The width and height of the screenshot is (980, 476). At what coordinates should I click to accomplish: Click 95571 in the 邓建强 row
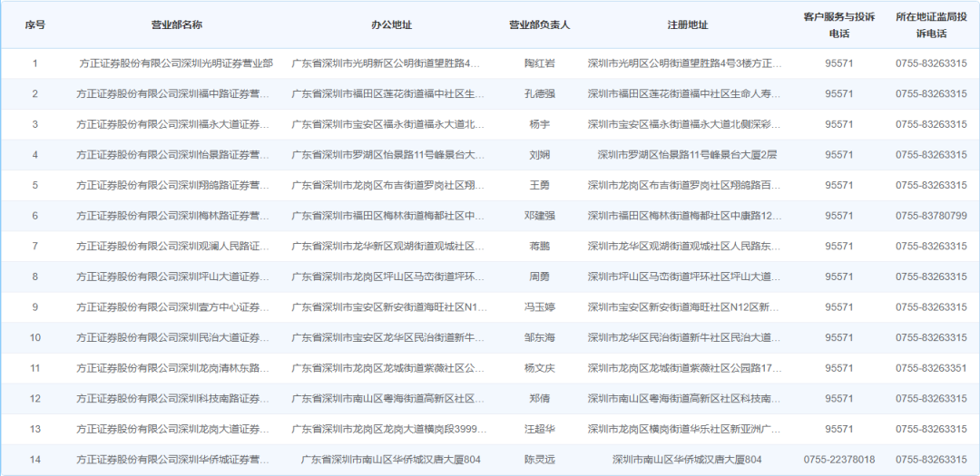(839, 216)
